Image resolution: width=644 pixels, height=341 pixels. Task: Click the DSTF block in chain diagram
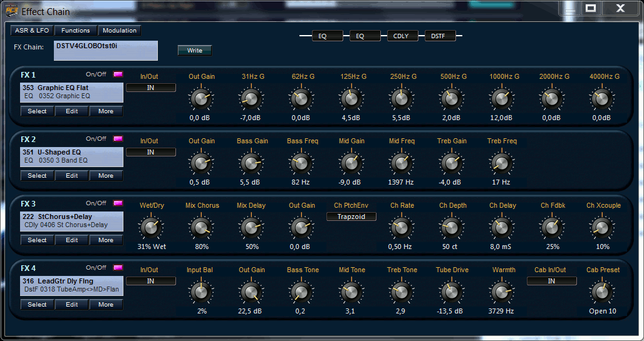point(438,36)
